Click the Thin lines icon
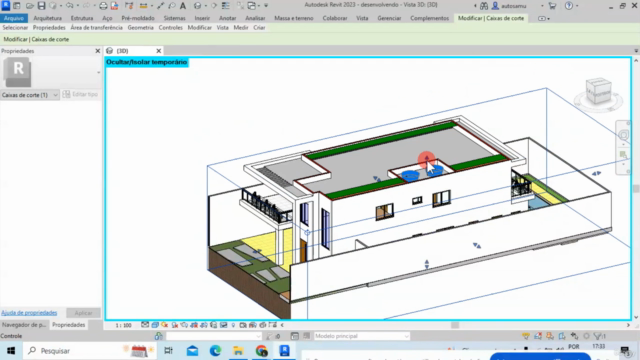This screenshot has height=360, width=640. 226,6
